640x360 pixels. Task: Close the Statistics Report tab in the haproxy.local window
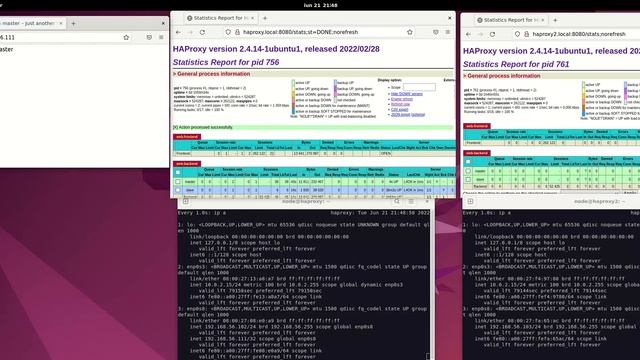tap(253, 18)
